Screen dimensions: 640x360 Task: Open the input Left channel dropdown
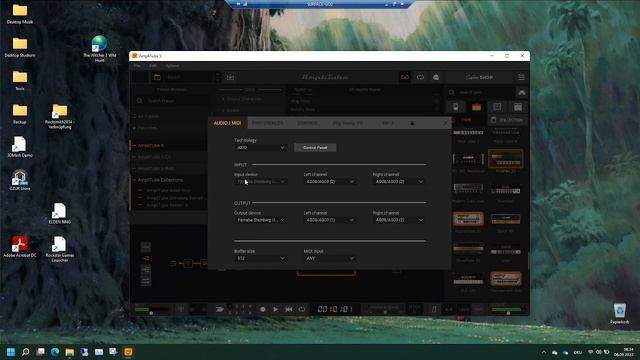click(329, 182)
